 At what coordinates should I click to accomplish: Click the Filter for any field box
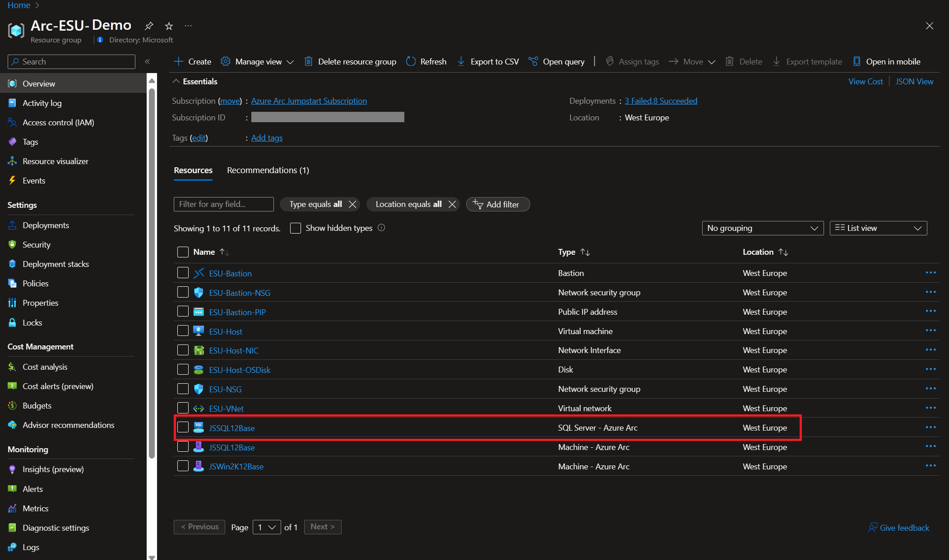223,204
